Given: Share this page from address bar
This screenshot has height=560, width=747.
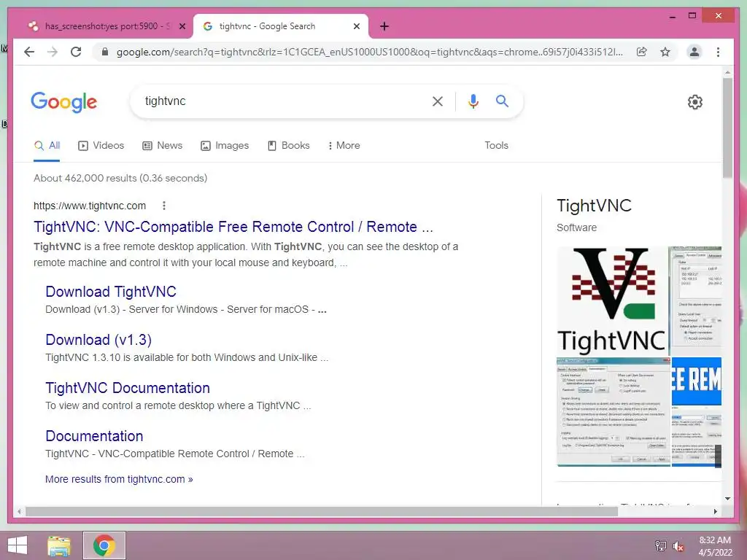Looking at the screenshot, I should [x=642, y=52].
